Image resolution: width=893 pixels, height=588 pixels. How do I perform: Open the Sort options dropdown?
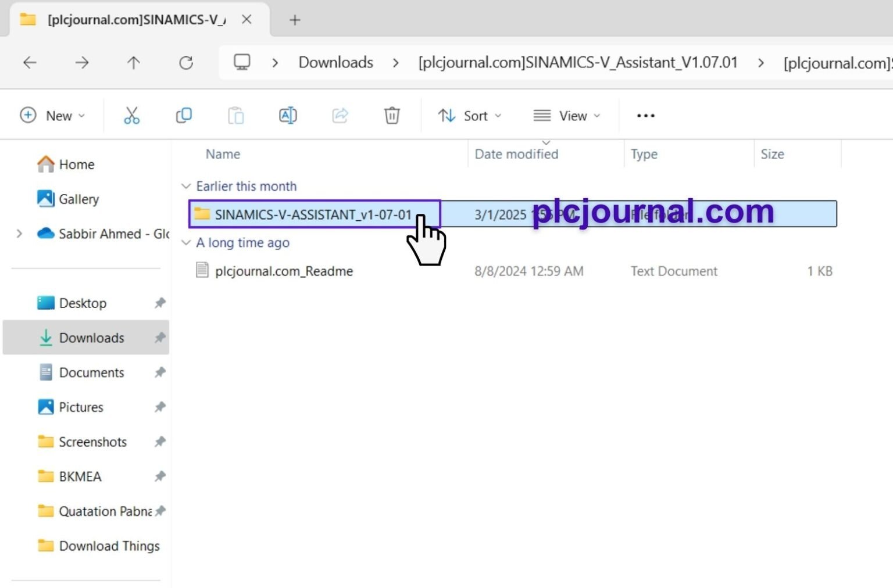pos(470,116)
